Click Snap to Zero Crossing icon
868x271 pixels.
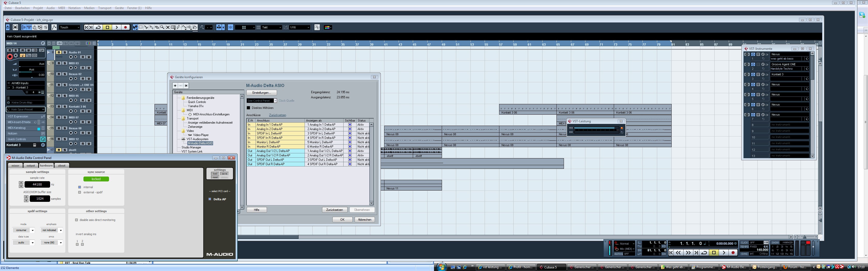(317, 27)
